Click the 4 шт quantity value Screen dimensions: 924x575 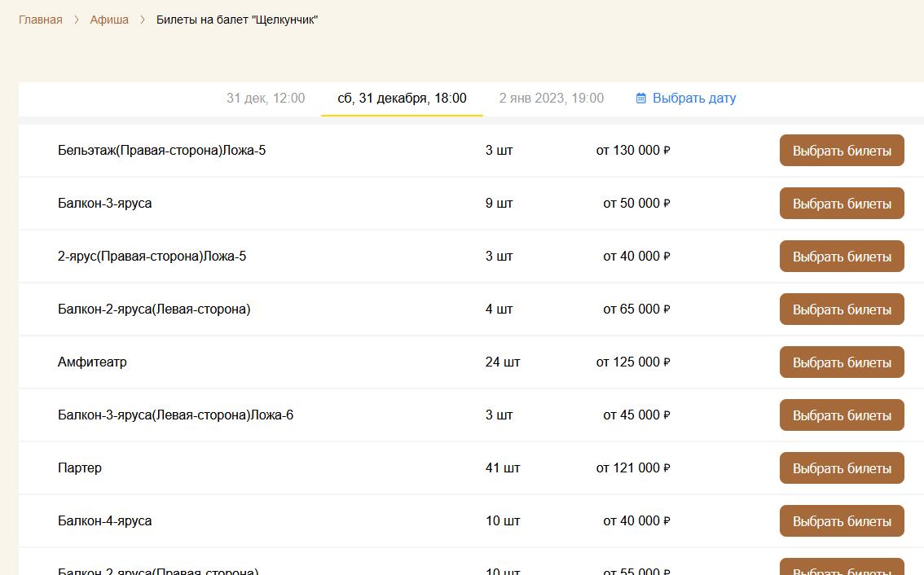tap(499, 309)
